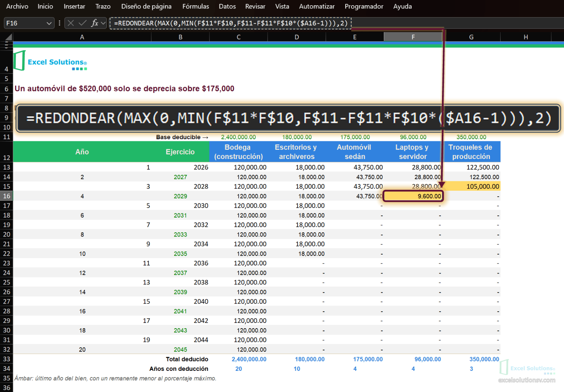The image size is (564, 392).
Task: Click the 'Escritorios y archiveros' heading cell
Action: coord(297,152)
